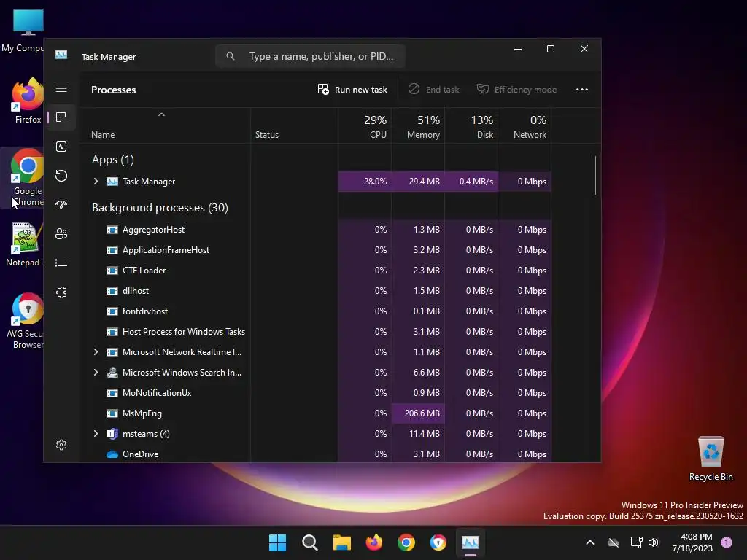Click the Microsoft Windows Search Indexer icon

tap(112, 373)
